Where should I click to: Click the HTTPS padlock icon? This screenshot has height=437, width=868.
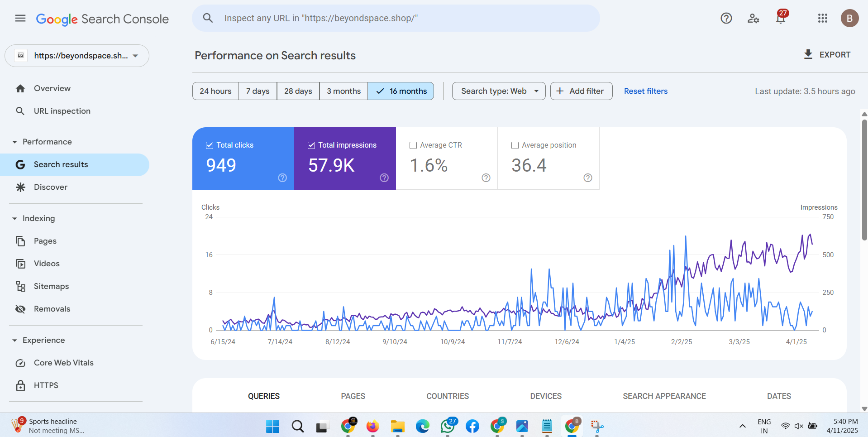point(20,385)
